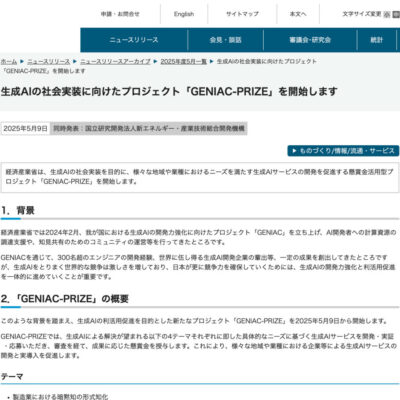Click bullet item 製造業における暗黙知の形式知化
Viewport: 400px width, 400px height.
pos(60,397)
